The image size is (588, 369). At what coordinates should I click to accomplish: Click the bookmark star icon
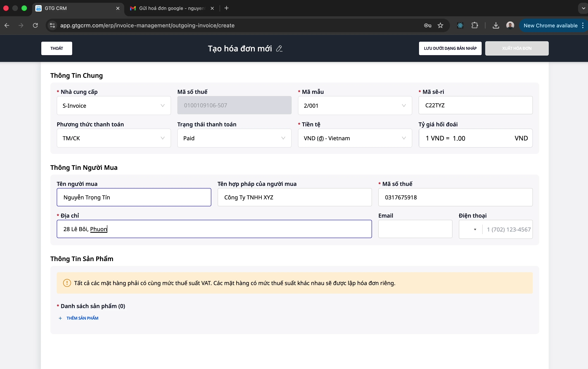pyautogui.click(x=440, y=25)
